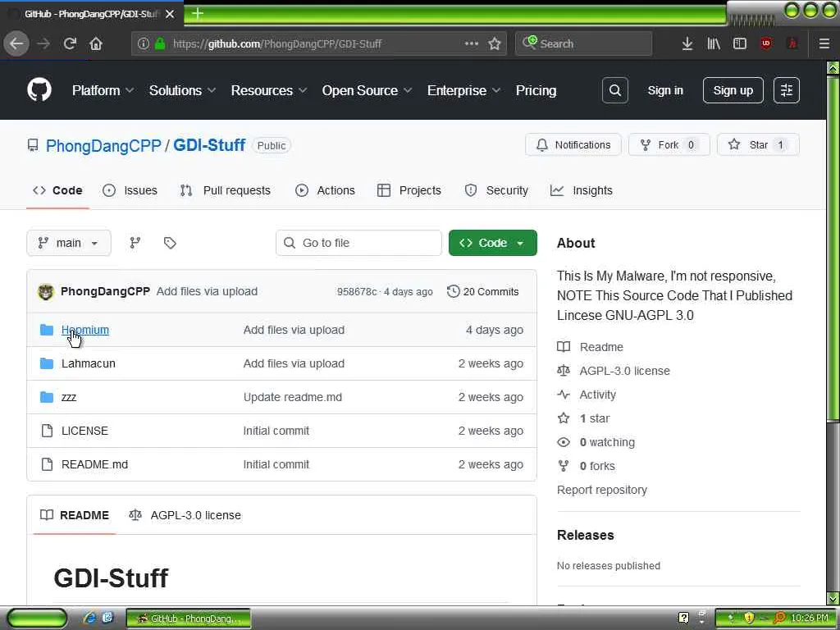
Task: Select the README tab in file viewer
Action: tap(75, 515)
